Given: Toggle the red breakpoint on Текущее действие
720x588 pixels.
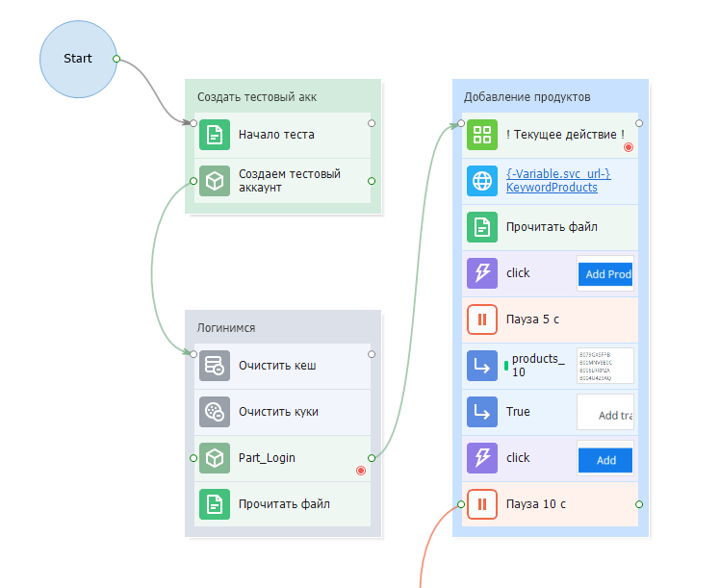Looking at the screenshot, I should 629,147.
